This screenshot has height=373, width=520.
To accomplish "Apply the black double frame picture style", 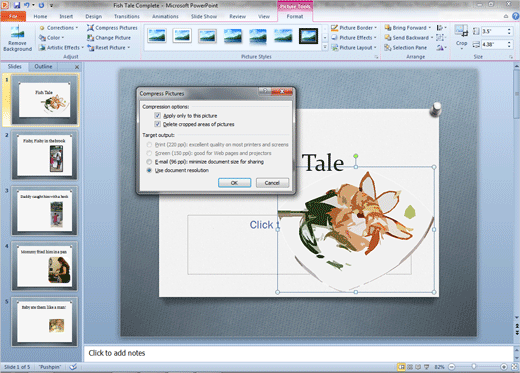I will click(x=308, y=36).
